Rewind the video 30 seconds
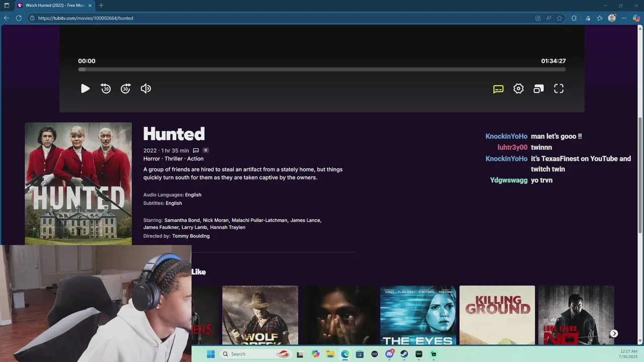The width and height of the screenshot is (644, 362). click(x=106, y=88)
